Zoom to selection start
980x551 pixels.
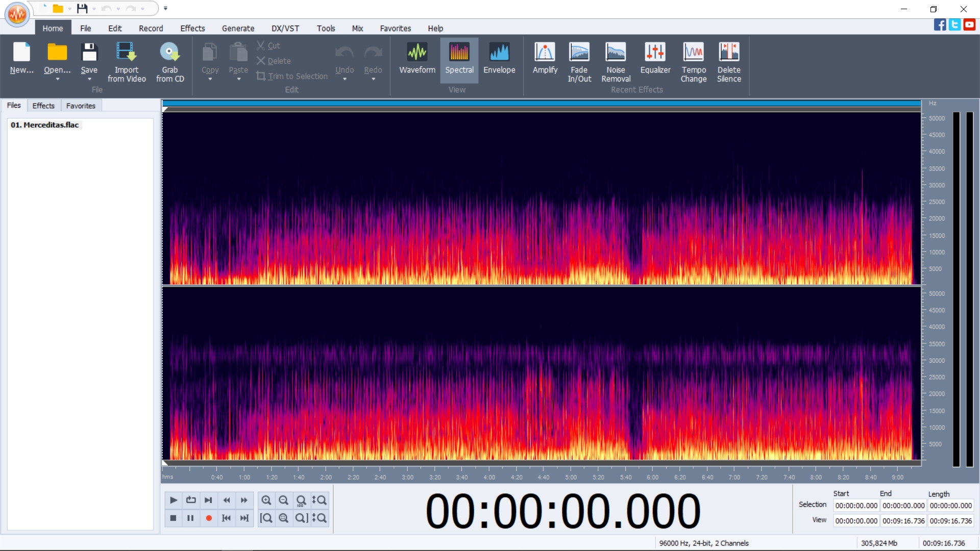(x=266, y=518)
